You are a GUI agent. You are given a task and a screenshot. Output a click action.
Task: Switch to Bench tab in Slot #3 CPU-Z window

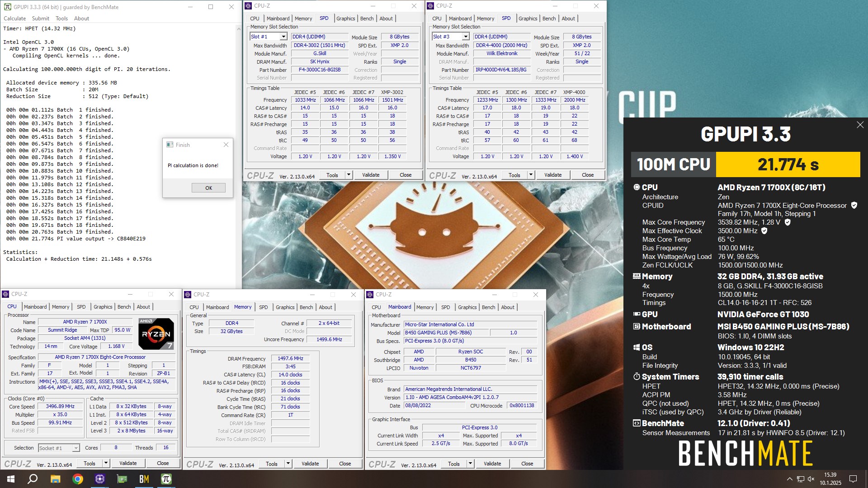[549, 19]
